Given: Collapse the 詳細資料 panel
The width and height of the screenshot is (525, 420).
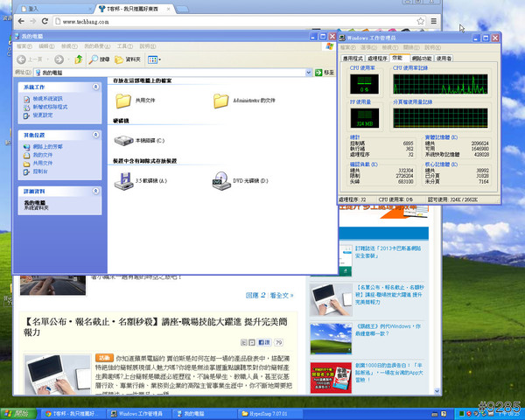Looking at the screenshot, I should click(98, 191).
